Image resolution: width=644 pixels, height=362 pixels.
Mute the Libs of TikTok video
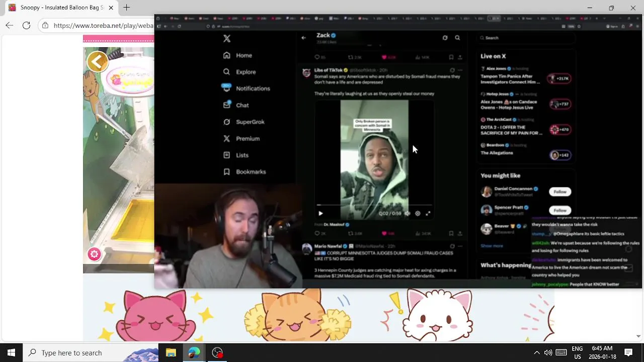point(408,213)
